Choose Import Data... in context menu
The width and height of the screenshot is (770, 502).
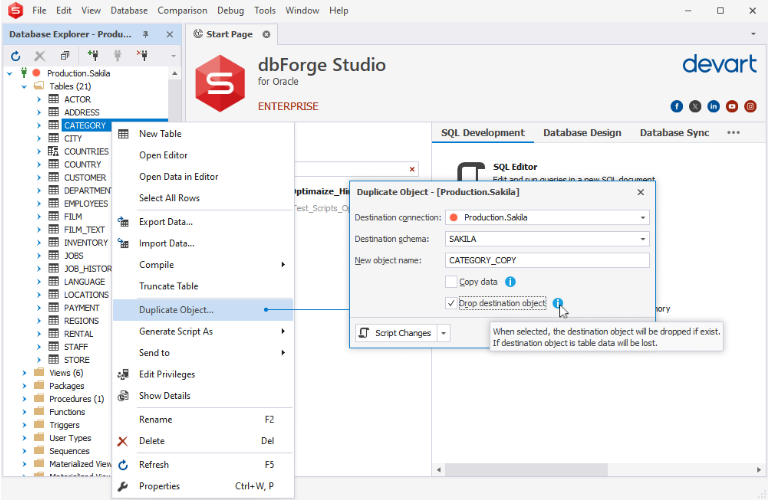coord(203,244)
